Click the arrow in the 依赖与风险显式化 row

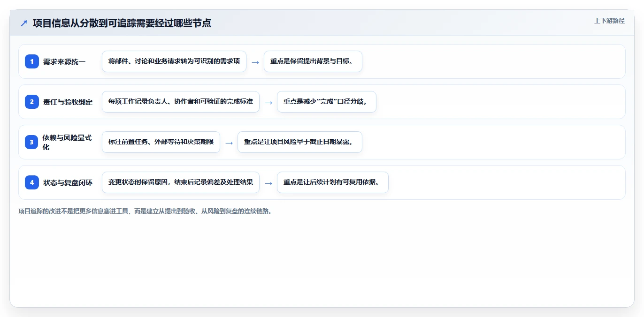tap(229, 143)
